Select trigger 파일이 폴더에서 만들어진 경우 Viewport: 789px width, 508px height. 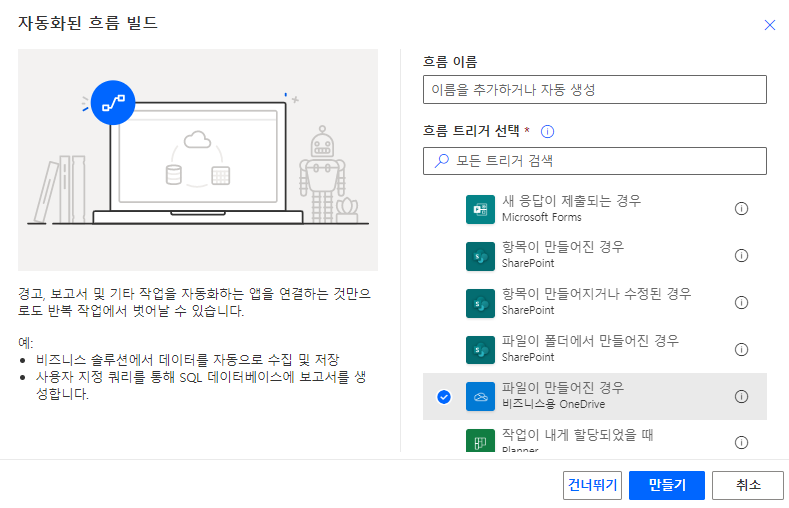[595, 349]
